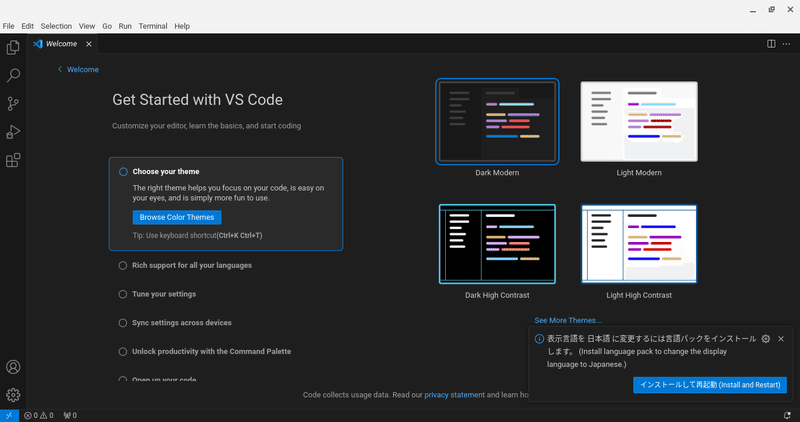
Task: Open the Explorer view in activity bar
Action: (13, 47)
